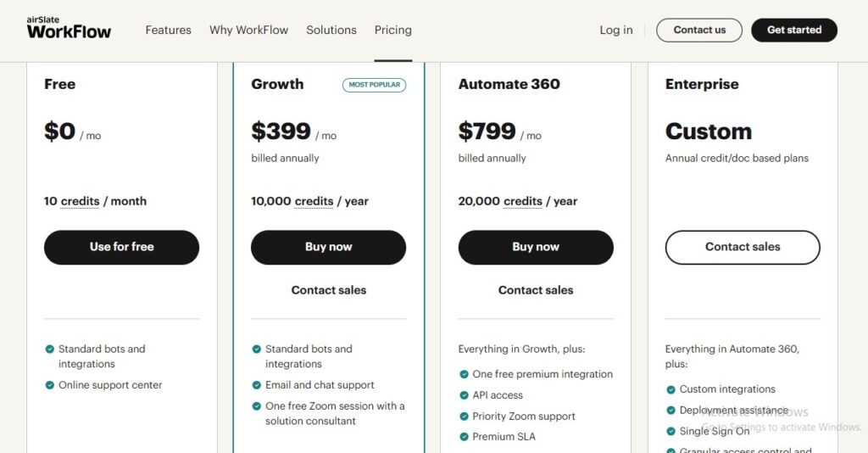Go to the Pricing tab
Screen dimensions: 868x453
(393, 30)
